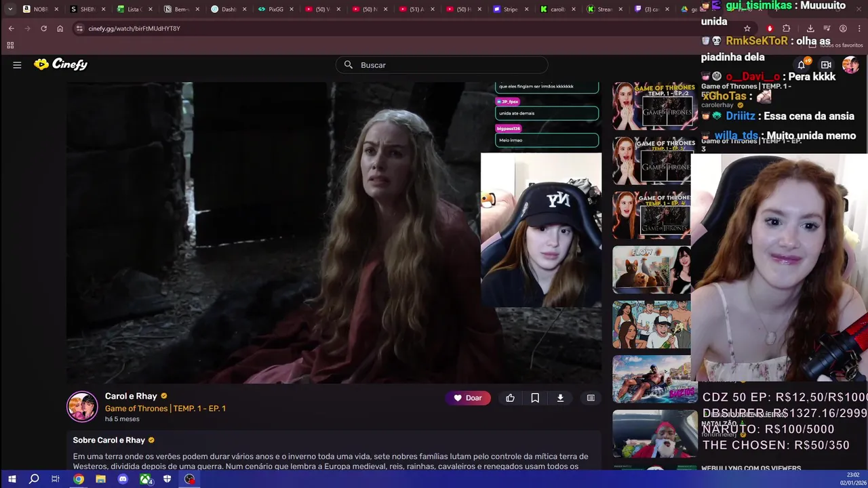Open Chrome from the taskbar

point(78,479)
